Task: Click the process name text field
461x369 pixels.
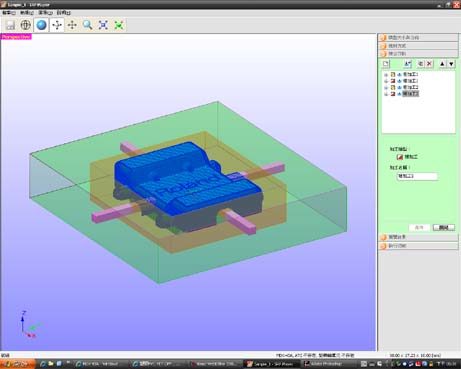Action: pyautogui.click(x=417, y=176)
